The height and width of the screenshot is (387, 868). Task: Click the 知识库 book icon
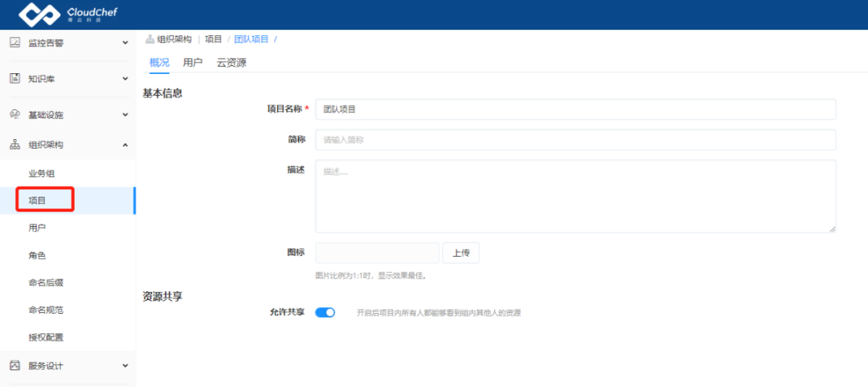coord(15,79)
